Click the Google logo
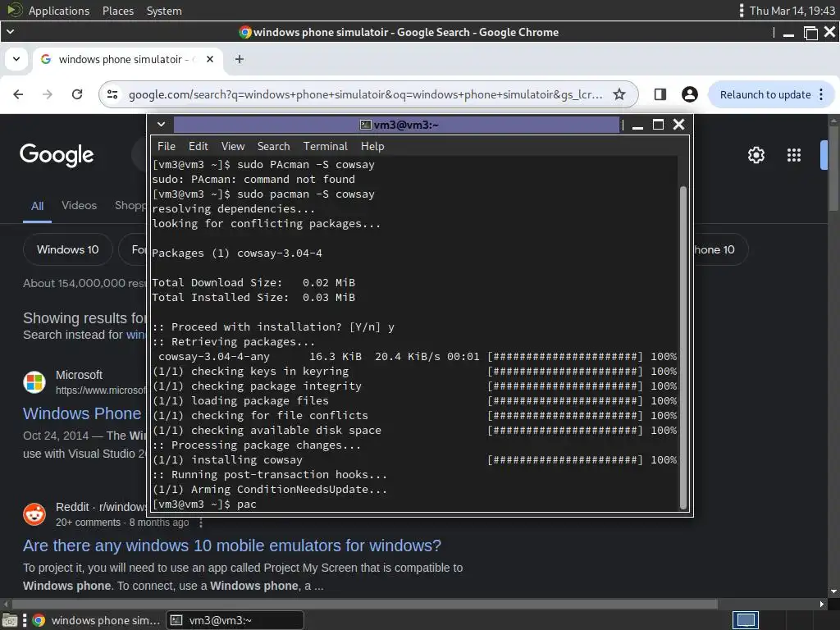 tap(57, 155)
